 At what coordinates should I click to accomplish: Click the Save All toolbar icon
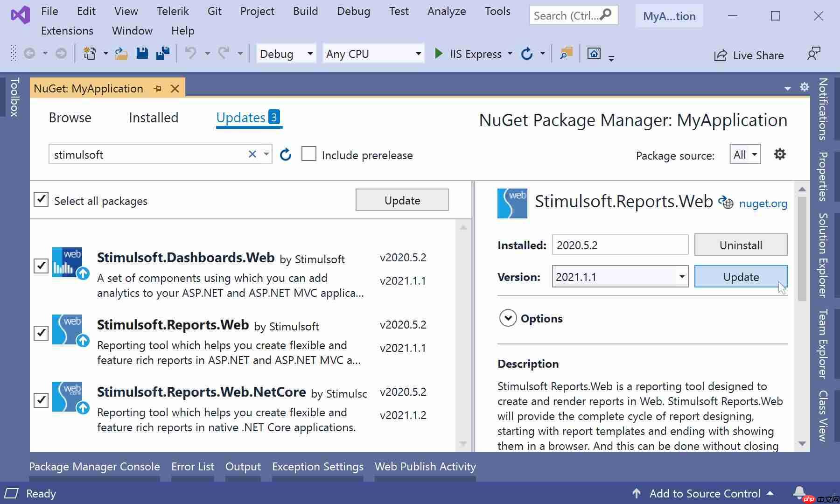click(x=163, y=53)
